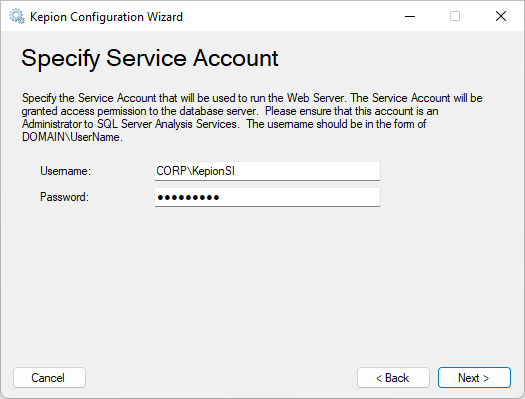The image size is (525, 399).
Task: Close the Kepion Configuration Wizard window
Action: pyautogui.click(x=501, y=16)
